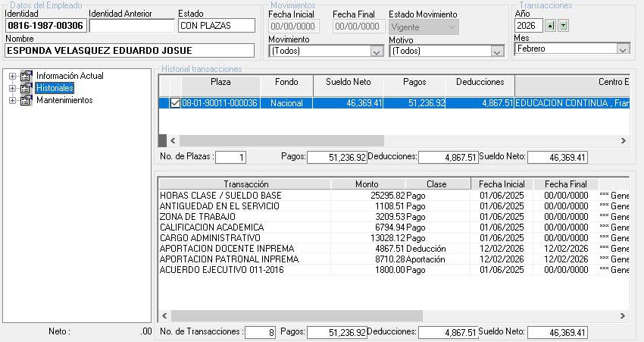Select the CARGO ADMINISTRATIVO transaction row

(211, 238)
